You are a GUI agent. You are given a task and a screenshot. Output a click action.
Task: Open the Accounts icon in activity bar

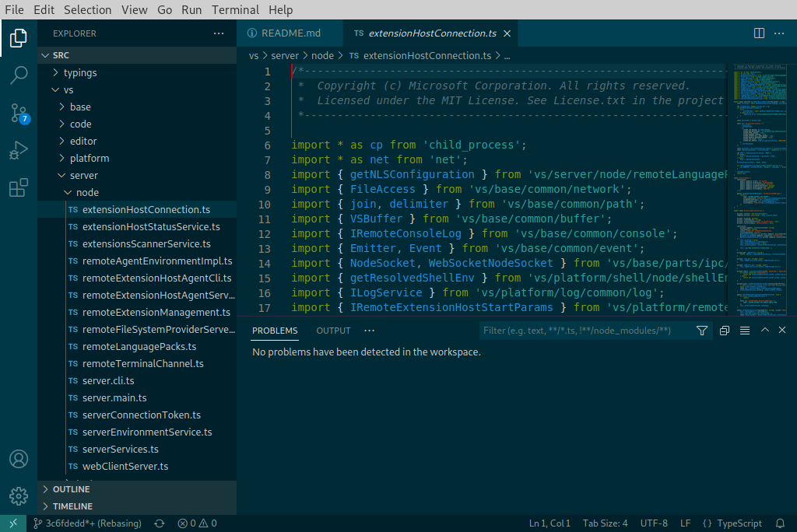tap(19, 459)
